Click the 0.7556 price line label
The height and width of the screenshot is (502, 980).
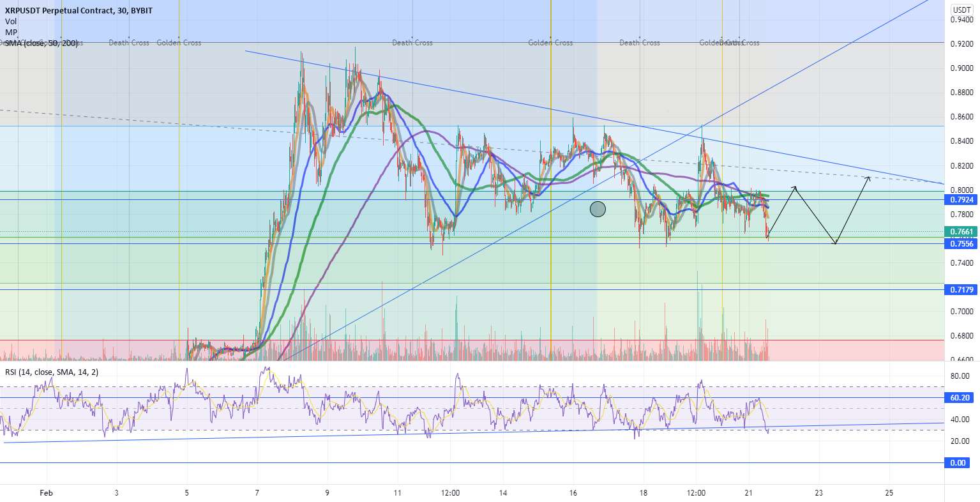click(960, 244)
